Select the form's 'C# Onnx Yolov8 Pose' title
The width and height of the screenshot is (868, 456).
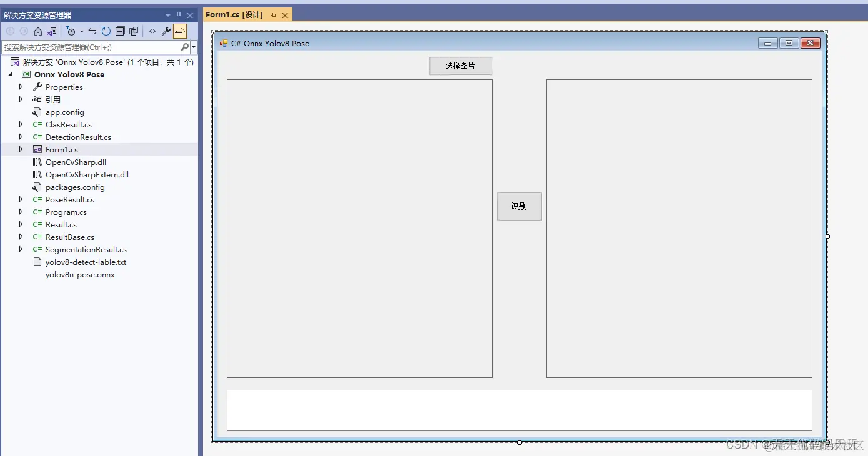[x=270, y=43]
